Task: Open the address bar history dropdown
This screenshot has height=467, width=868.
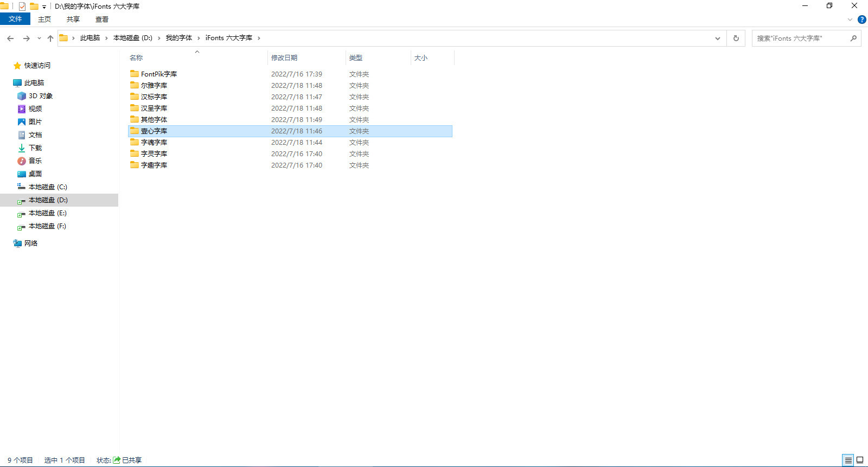Action: [x=718, y=39]
